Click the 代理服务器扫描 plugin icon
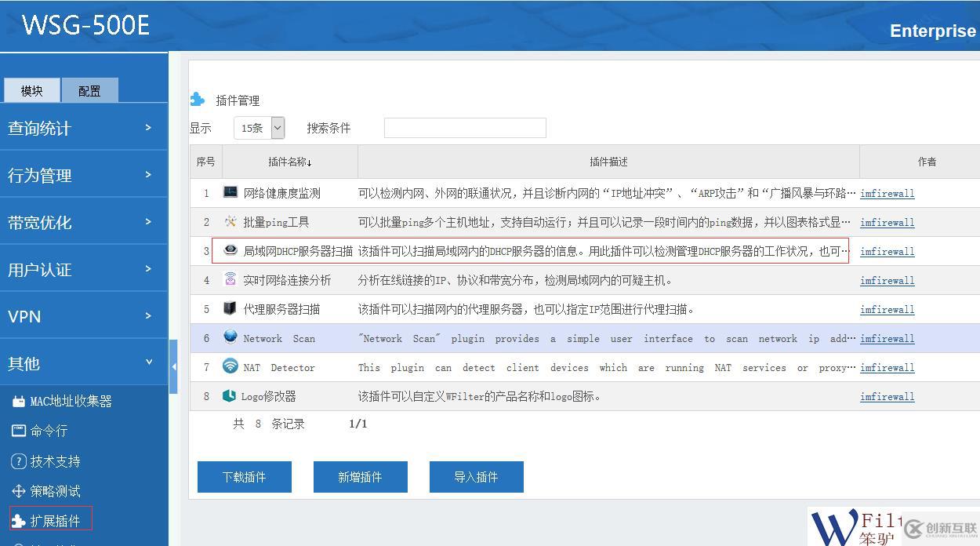Viewport: 980px width, 546px height. coord(229,308)
